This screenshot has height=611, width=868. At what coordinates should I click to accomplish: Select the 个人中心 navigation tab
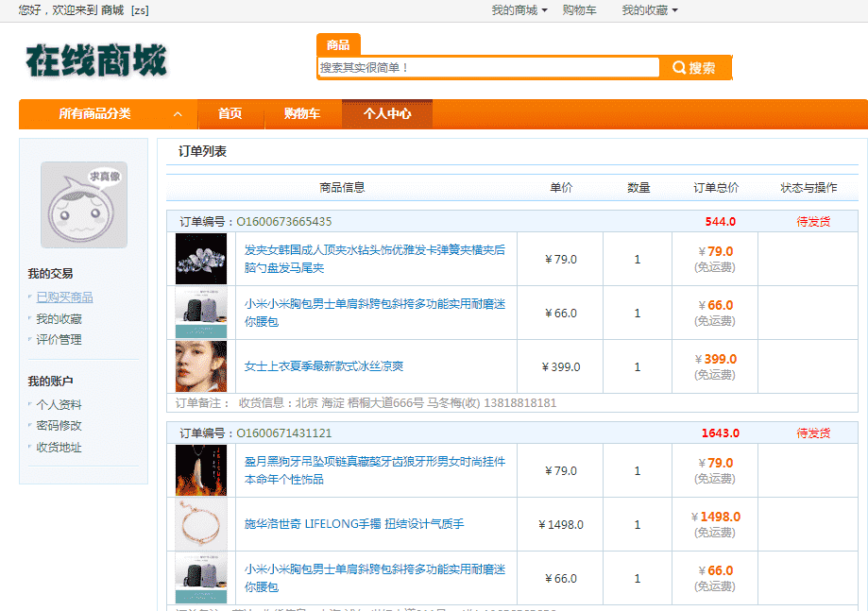387,114
